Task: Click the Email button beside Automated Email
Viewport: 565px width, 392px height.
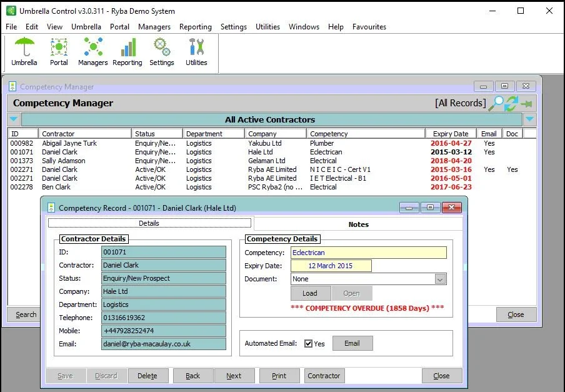Action: (x=352, y=343)
